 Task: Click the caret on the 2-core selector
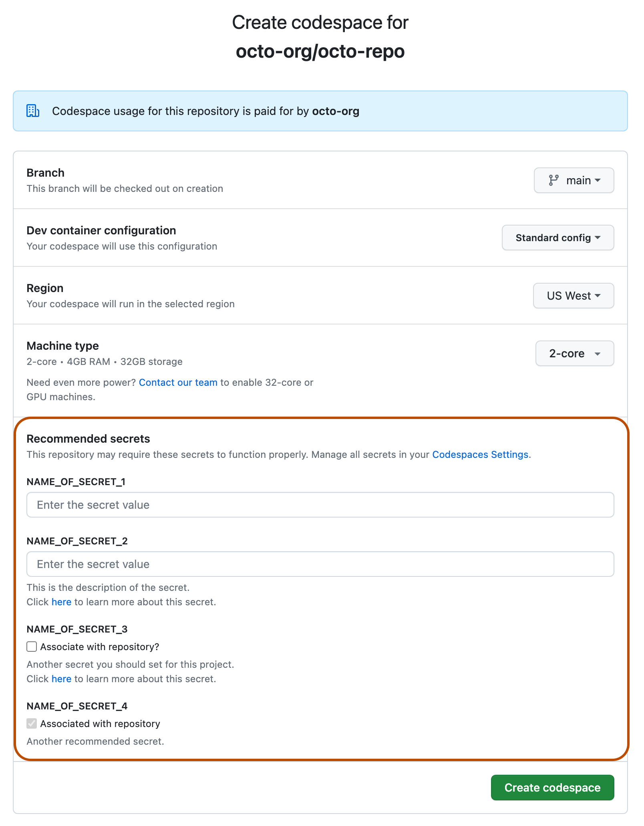[597, 353]
